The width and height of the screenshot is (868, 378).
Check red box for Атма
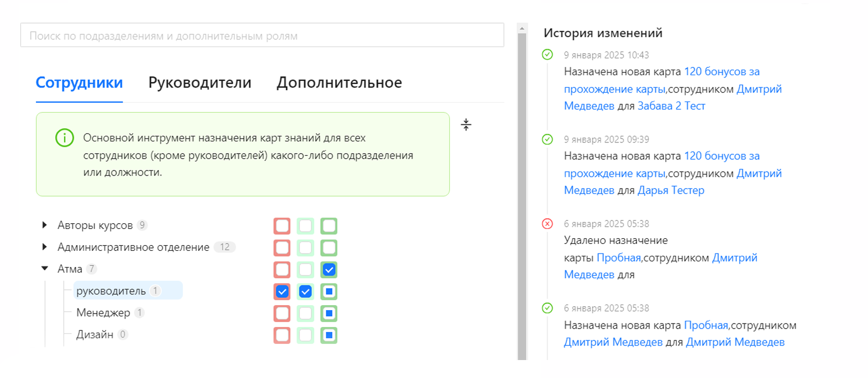coord(282,269)
